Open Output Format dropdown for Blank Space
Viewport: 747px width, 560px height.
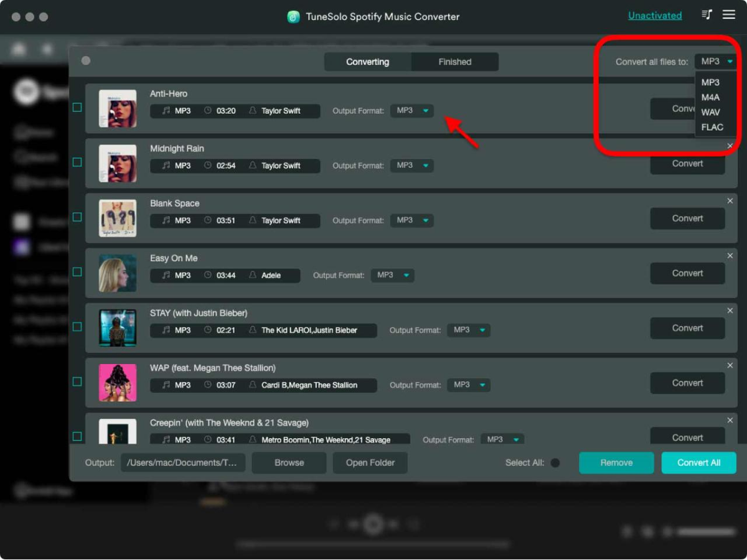point(412,220)
